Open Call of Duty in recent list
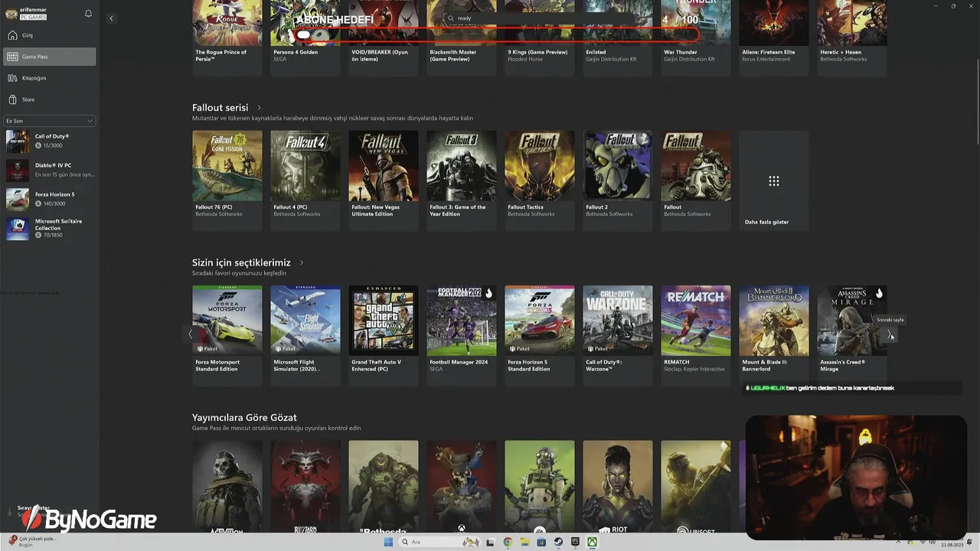This screenshot has height=551, width=980. 51,141
